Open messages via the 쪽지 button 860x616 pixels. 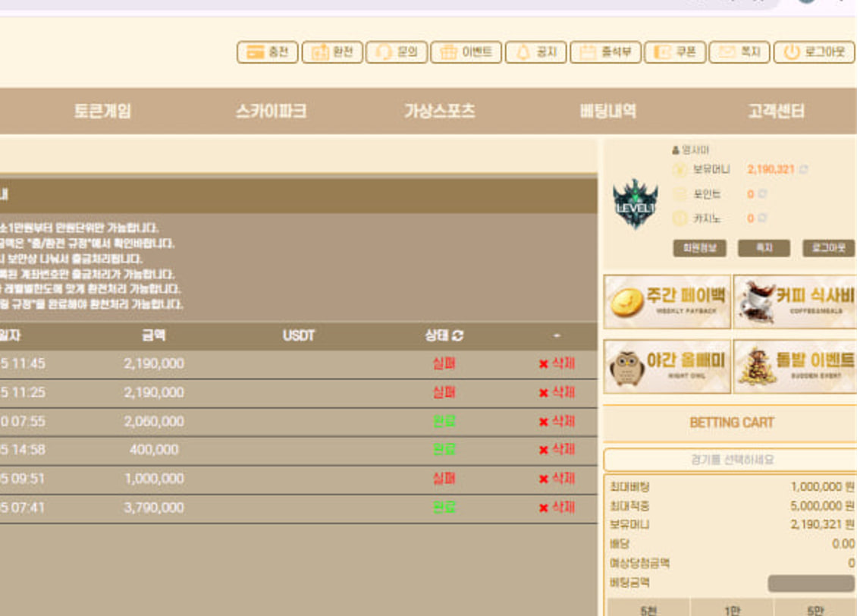pyautogui.click(x=764, y=249)
